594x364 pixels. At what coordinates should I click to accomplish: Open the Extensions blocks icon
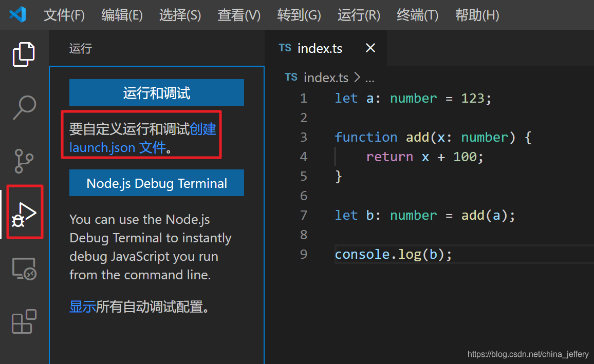tap(24, 322)
